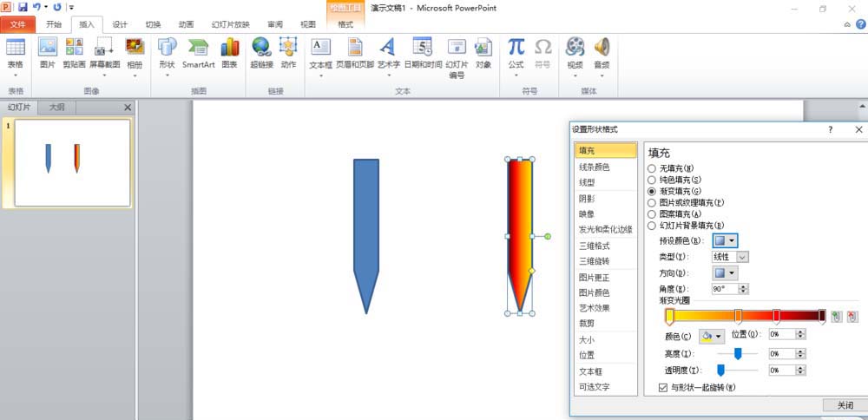Open the 方向 direction dropdown
This screenshot has height=420, width=868.
(x=725, y=272)
